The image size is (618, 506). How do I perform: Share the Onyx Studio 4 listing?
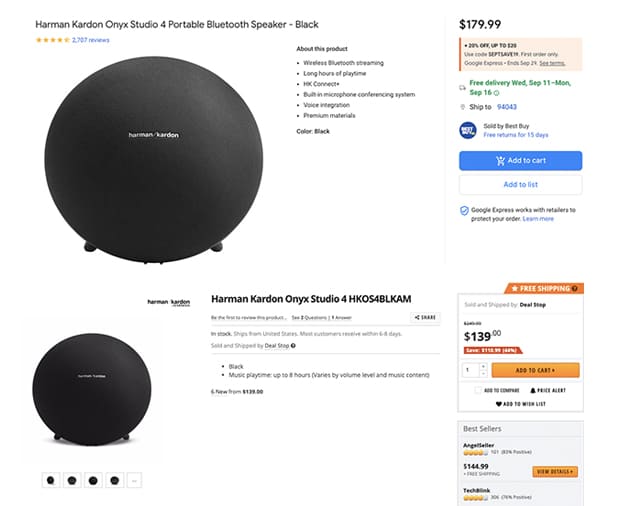click(x=425, y=317)
